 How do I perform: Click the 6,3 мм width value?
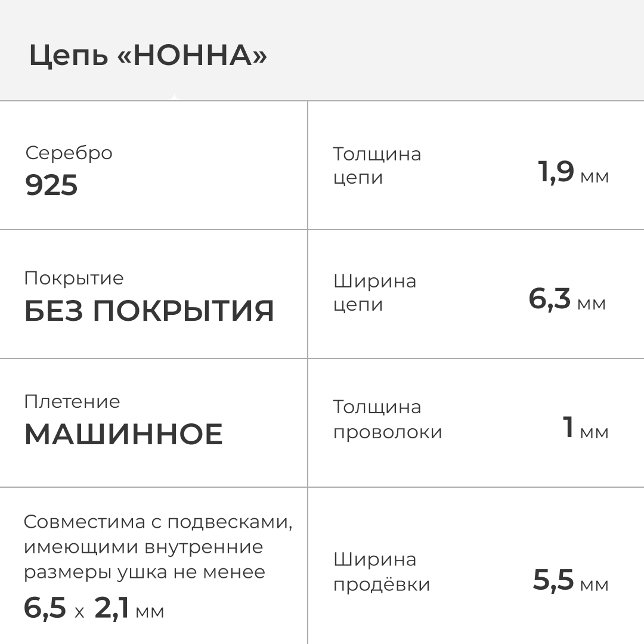[566, 299]
